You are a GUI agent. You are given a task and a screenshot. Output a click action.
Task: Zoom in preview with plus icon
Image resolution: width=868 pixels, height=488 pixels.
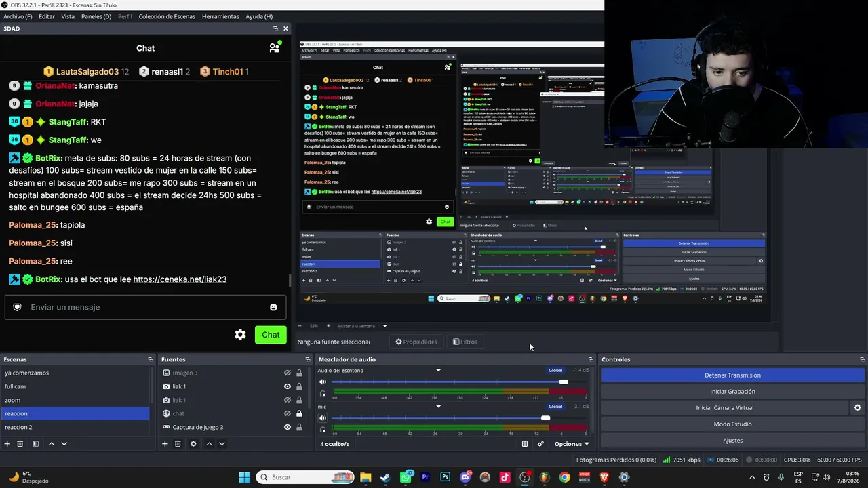click(329, 326)
